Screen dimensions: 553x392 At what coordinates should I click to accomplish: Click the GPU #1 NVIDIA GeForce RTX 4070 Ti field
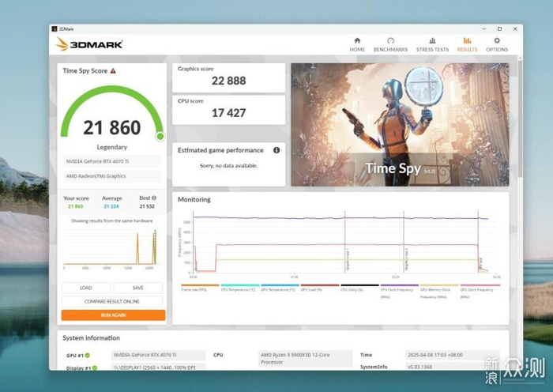click(x=159, y=355)
